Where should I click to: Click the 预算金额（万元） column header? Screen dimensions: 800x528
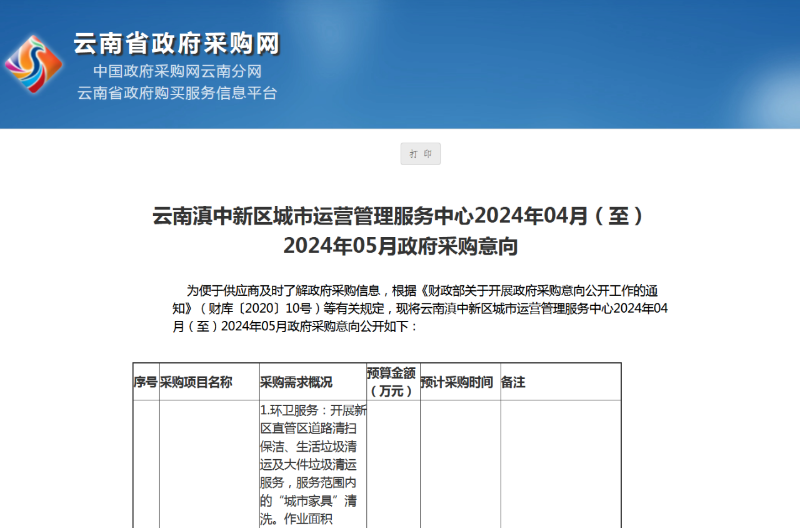pyautogui.click(x=391, y=382)
